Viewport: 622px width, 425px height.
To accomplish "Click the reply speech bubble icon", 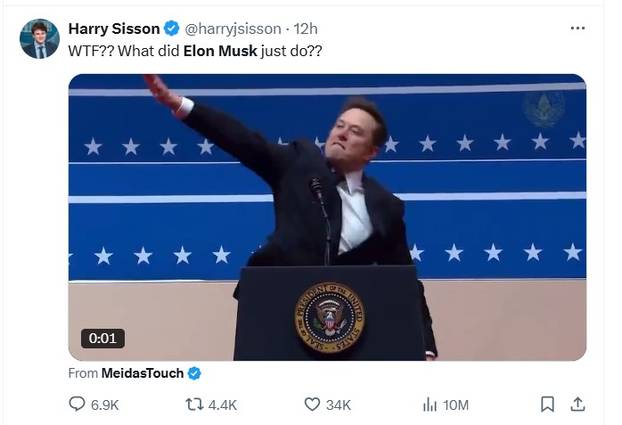I will point(77,404).
